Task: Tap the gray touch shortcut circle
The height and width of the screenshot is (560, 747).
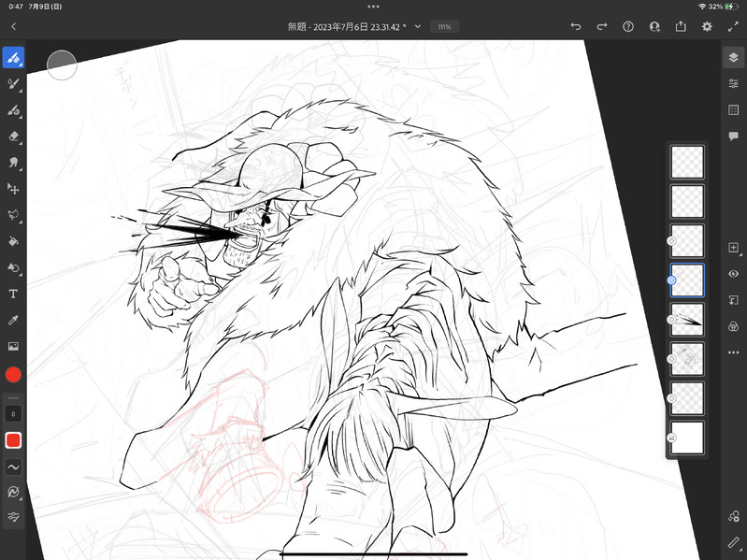Action: 62,65
